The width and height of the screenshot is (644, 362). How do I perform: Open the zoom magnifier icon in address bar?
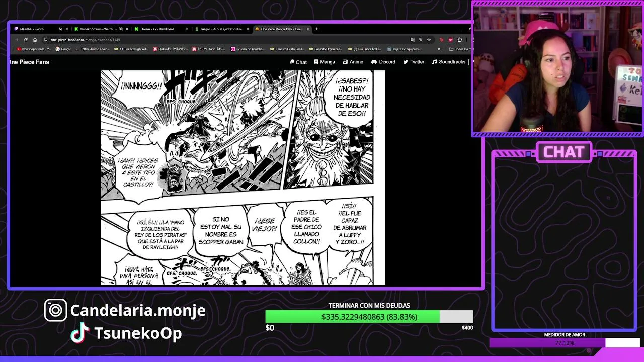[421, 40]
